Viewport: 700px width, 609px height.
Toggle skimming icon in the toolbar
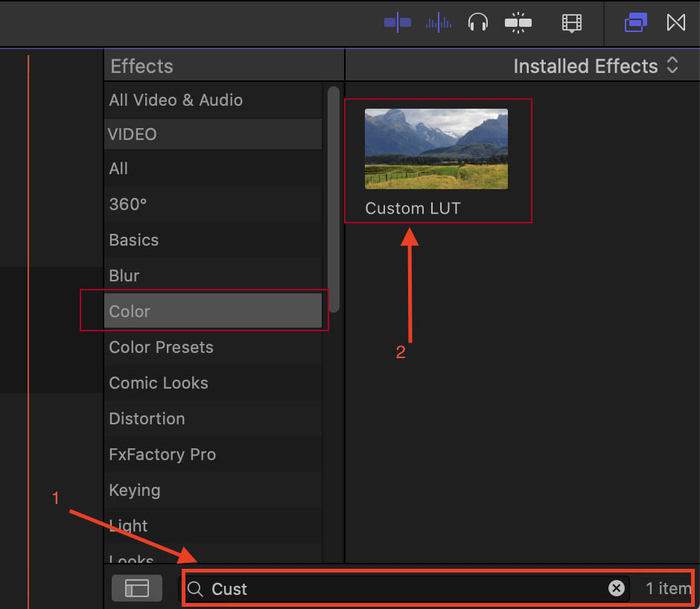click(398, 22)
